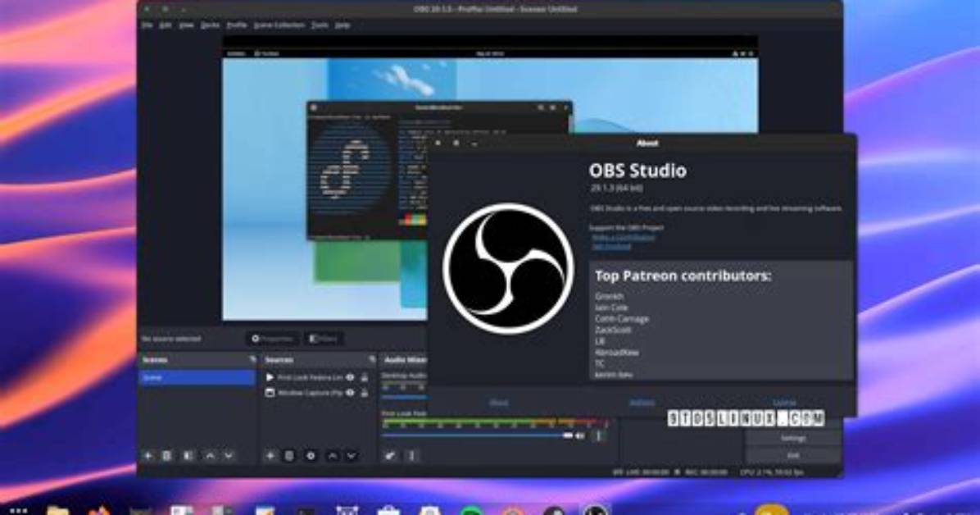Add a new scene with plus icon
The height and width of the screenshot is (515, 980).
tap(148, 456)
